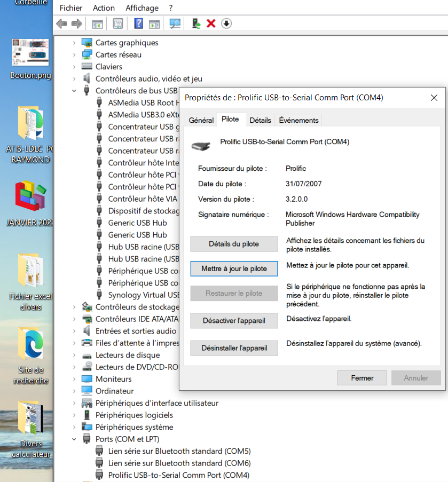Open the Action menu

(104, 8)
